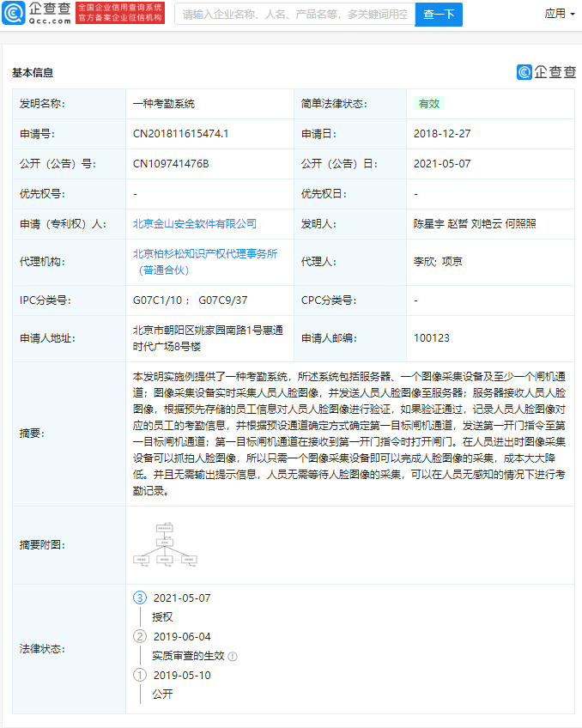Click the 2019-06-04 timeline date
This screenshot has width=582, height=728.
pos(182,636)
